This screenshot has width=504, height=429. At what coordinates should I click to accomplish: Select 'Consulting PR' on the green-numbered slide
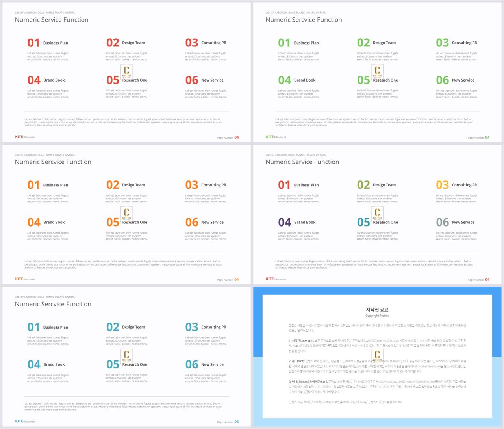point(464,43)
